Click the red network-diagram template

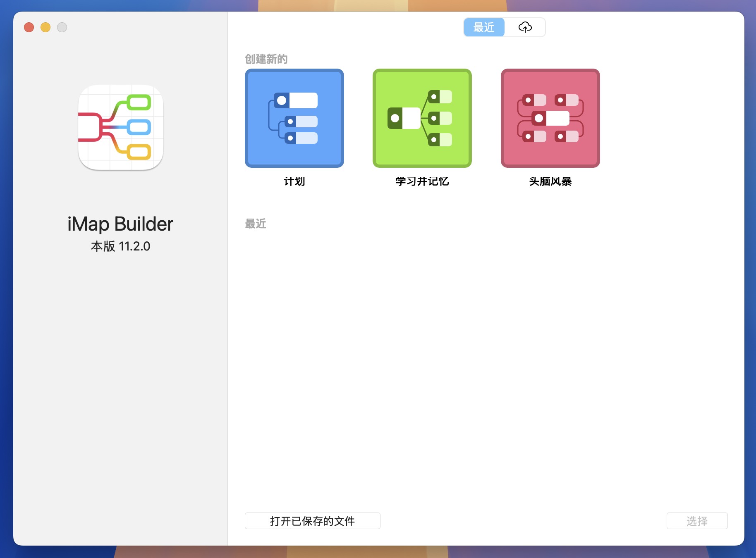pyautogui.click(x=550, y=118)
